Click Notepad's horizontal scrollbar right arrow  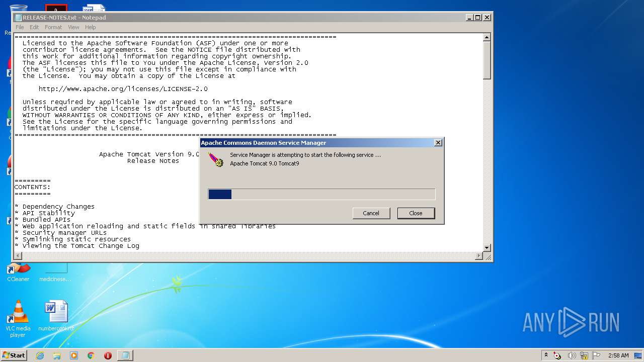(479, 256)
